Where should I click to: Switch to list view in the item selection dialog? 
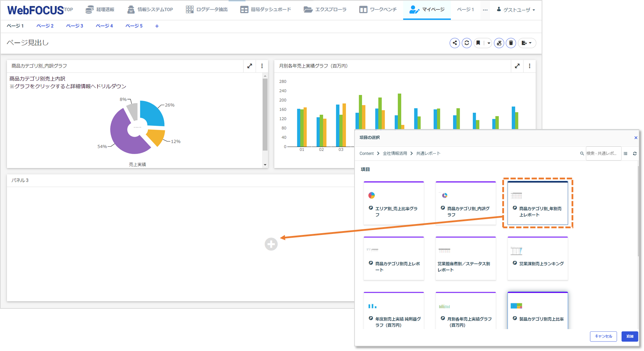point(625,153)
